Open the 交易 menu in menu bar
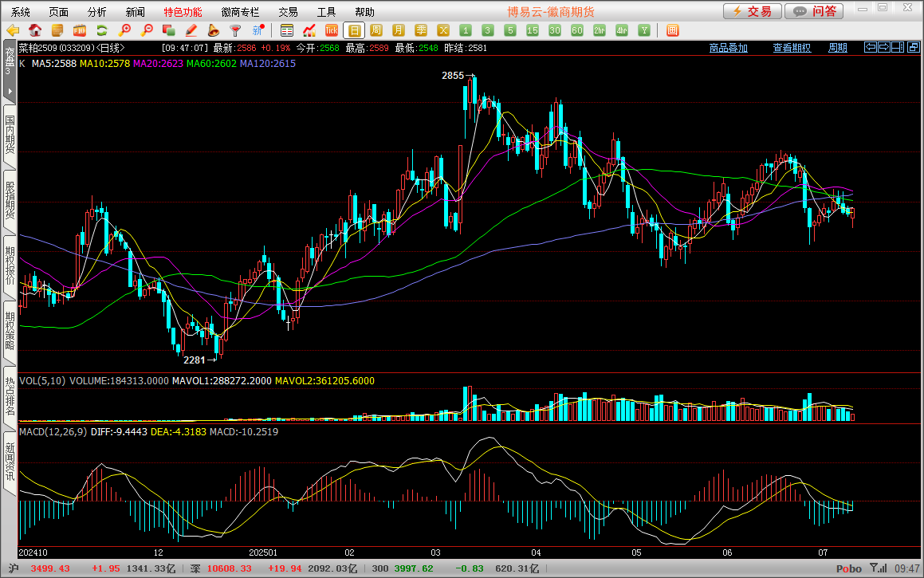The height and width of the screenshot is (578, 924). click(288, 12)
